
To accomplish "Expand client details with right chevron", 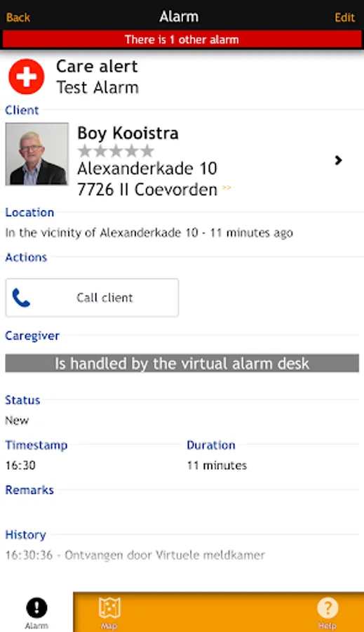I will [338, 160].
